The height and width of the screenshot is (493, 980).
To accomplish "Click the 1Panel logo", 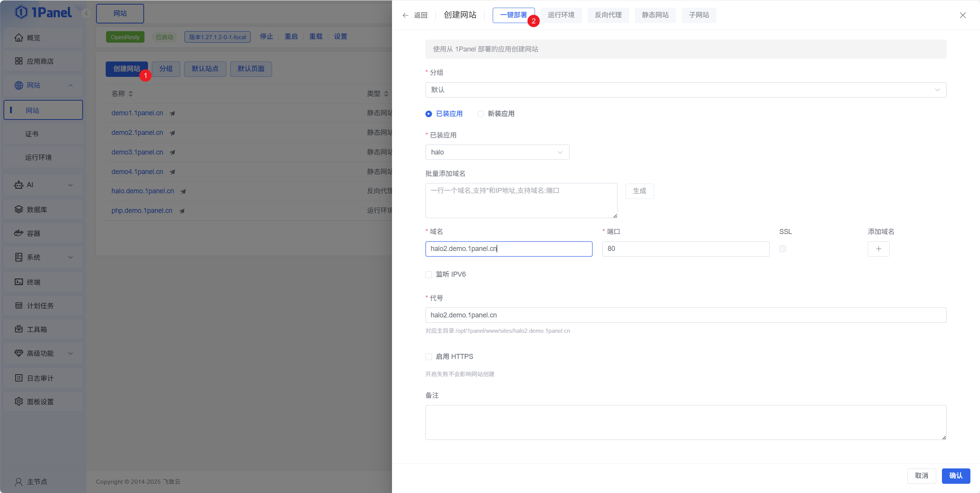I will [43, 12].
